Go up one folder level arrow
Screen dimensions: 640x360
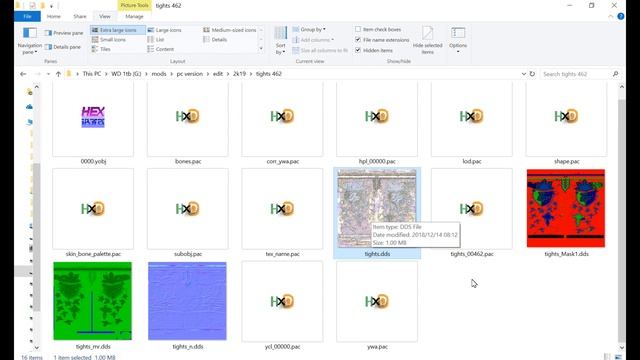pos(58,74)
